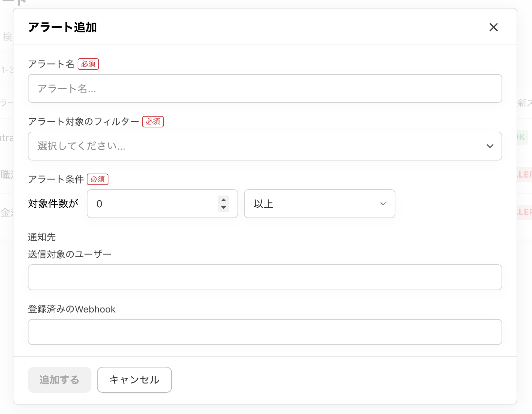The height and width of the screenshot is (414, 532).
Task: Click the chevron arrow of the filter select
Action: click(490, 146)
